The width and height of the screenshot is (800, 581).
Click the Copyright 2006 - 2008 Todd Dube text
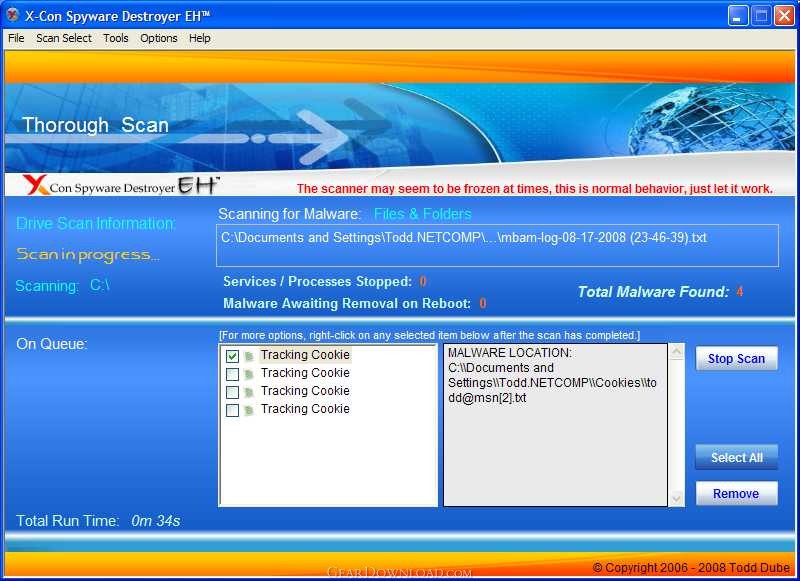(691, 568)
